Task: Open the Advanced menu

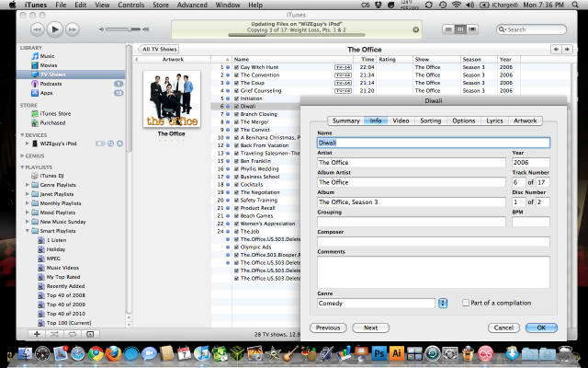Action: tap(192, 5)
